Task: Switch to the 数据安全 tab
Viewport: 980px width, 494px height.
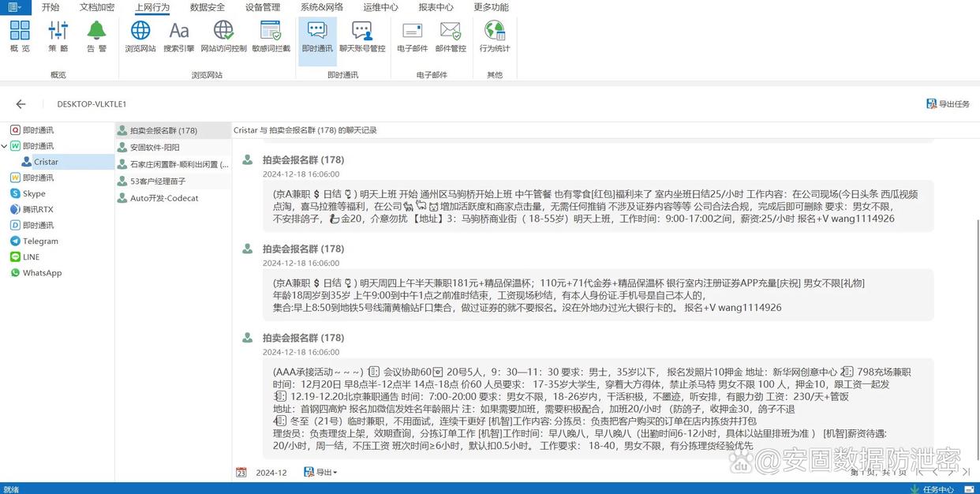Action: (x=207, y=7)
